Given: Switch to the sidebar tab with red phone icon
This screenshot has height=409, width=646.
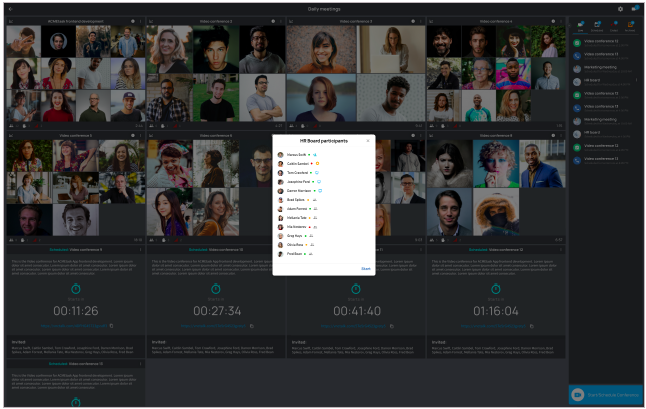Looking at the screenshot, I should (x=614, y=26).
